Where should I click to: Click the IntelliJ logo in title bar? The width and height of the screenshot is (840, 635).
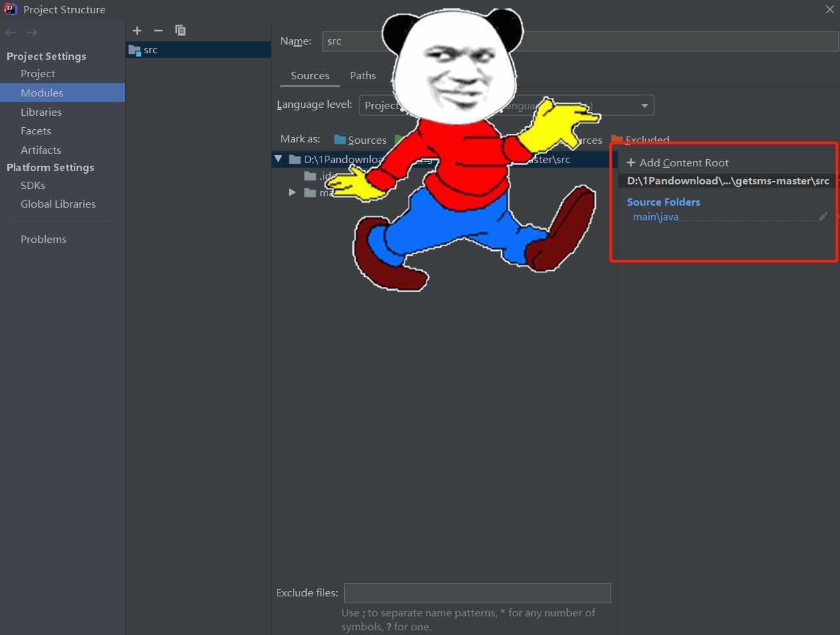click(10, 9)
